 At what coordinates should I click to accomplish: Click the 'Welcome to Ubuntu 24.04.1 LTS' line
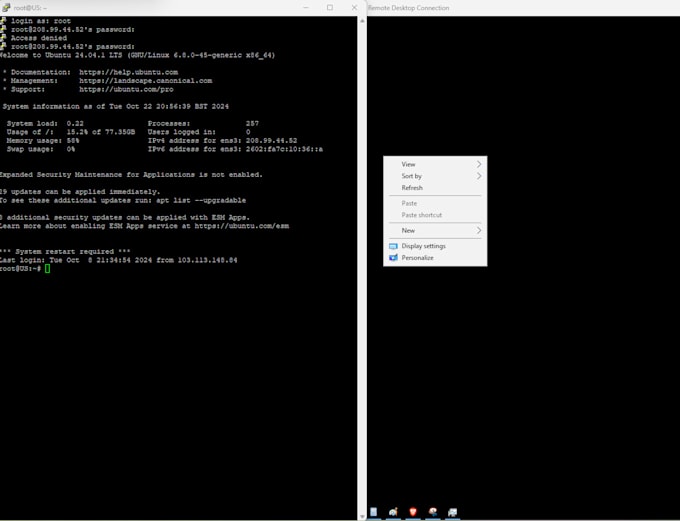point(137,55)
